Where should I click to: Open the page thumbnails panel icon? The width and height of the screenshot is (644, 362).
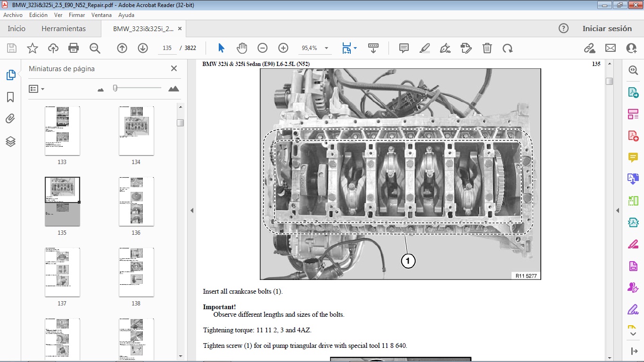[10, 75]
